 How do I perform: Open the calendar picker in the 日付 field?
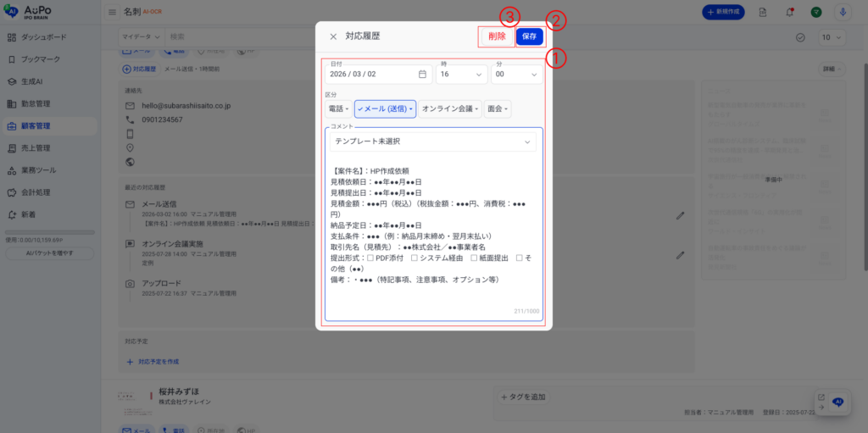coord(422,75)
